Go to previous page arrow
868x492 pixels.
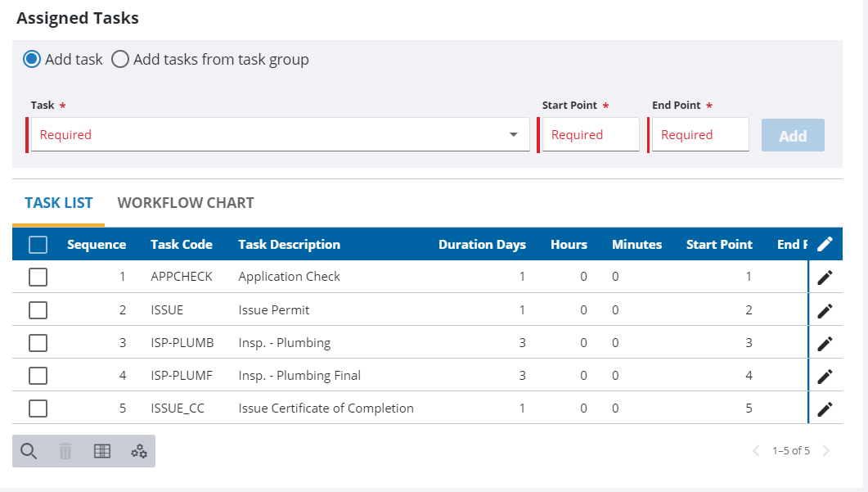tap(756, 450)
